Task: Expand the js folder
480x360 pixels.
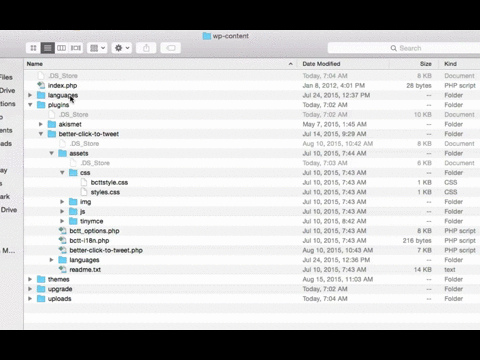Action: pyautogui.click(x=62, y=211)
